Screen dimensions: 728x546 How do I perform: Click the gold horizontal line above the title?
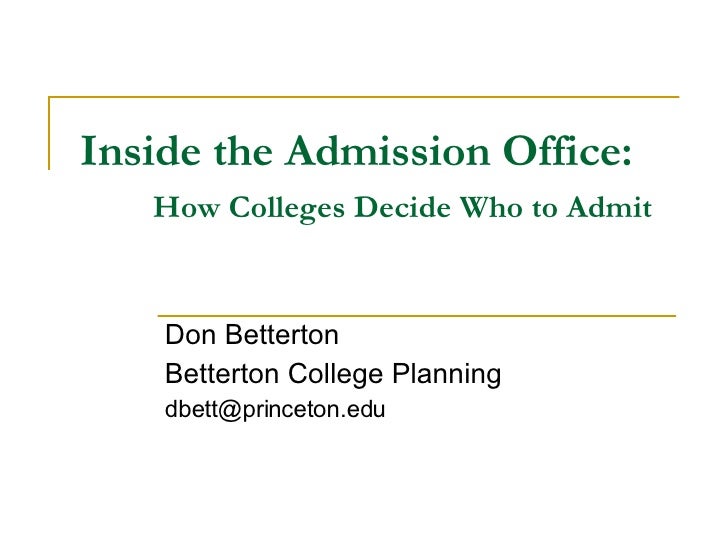pos(364,97)
